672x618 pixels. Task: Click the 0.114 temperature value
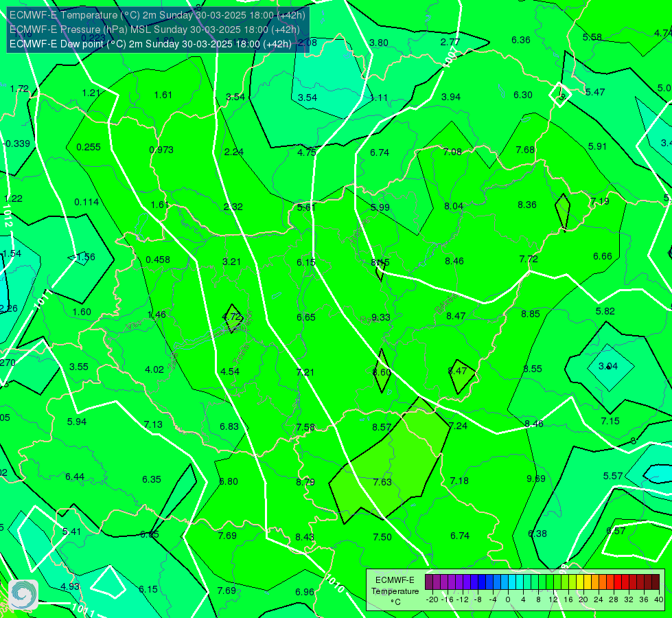pyautogui.click(x=86, y=202)
